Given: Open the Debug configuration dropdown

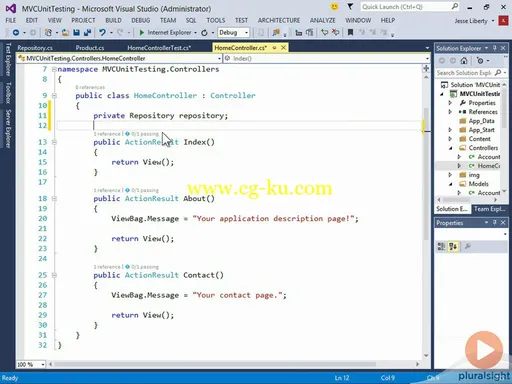Looking at the screenshot, I should pyautogui.click(x=247, y=33).
